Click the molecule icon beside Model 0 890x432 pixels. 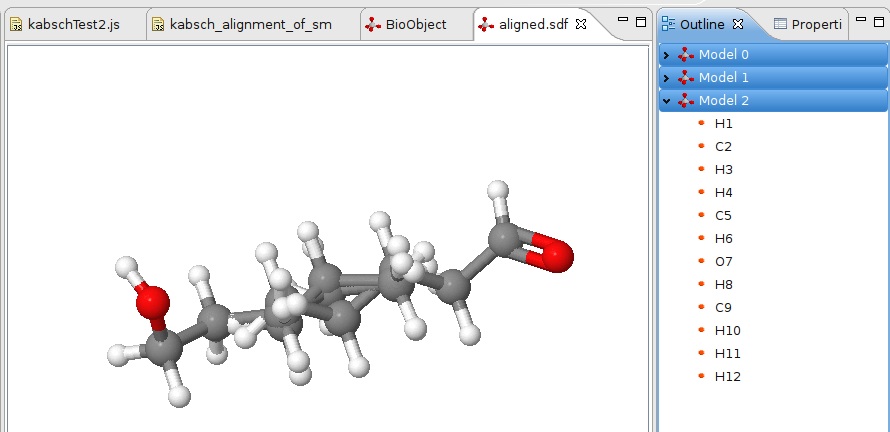coord(685,54)
